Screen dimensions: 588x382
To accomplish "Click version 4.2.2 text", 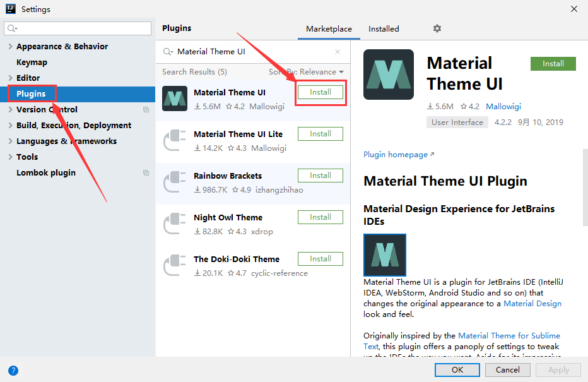I will [503, 122].
